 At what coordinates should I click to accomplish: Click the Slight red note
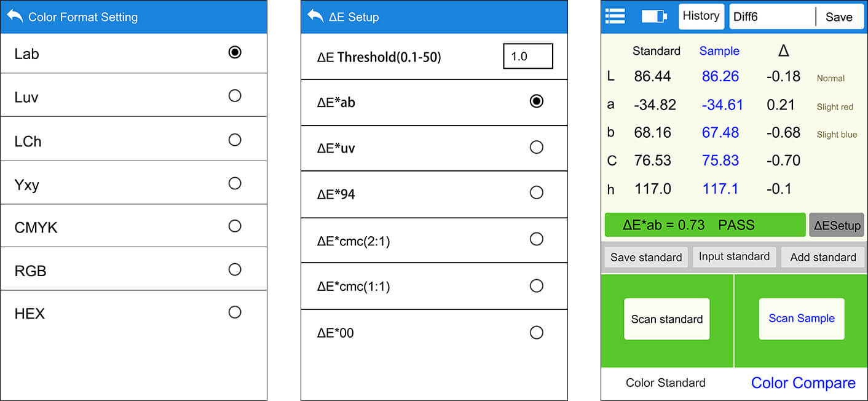pos(835,107)
